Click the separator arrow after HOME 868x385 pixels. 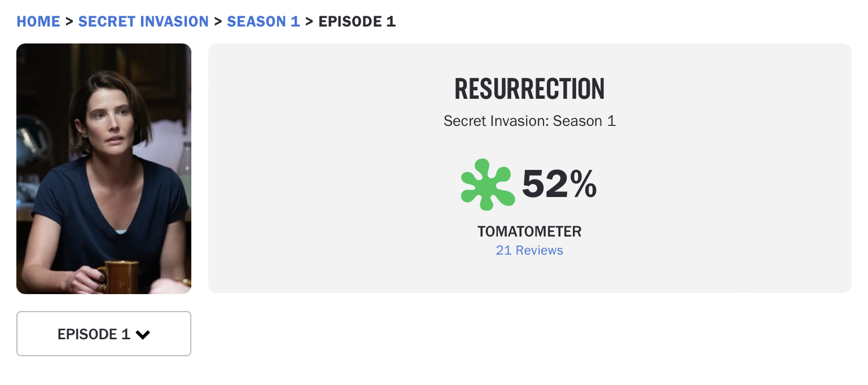[x=69, y=21]
